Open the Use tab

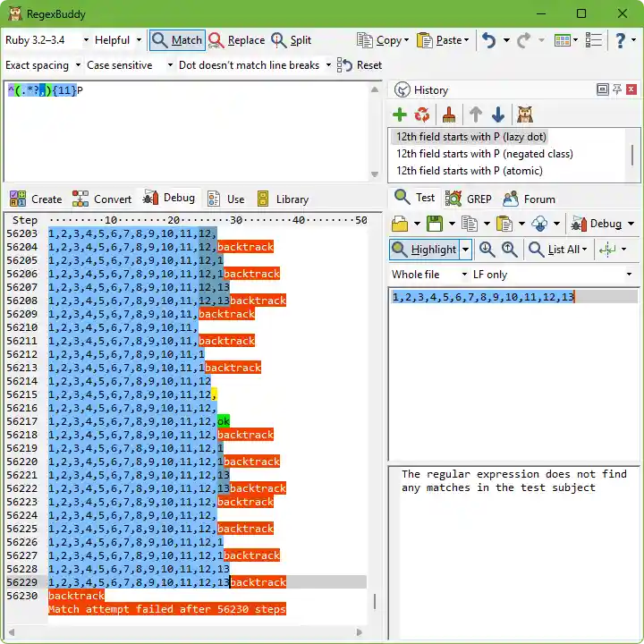226,199
